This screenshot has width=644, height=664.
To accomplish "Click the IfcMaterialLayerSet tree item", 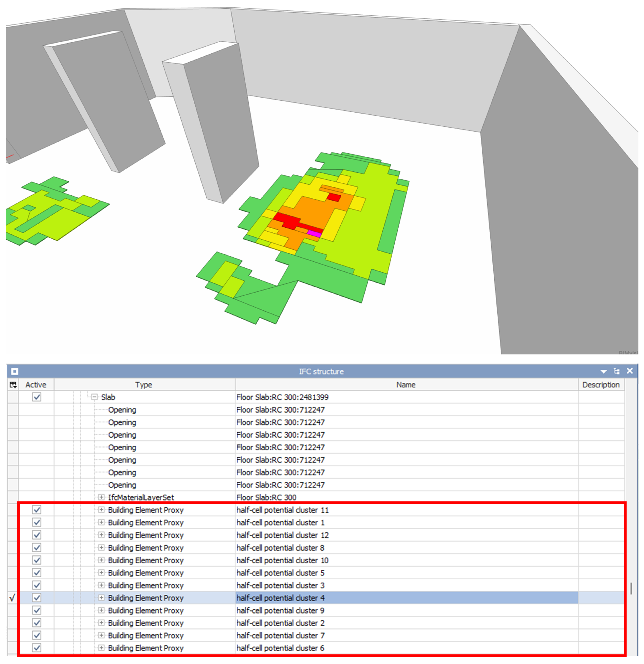I will pos(141,497).
